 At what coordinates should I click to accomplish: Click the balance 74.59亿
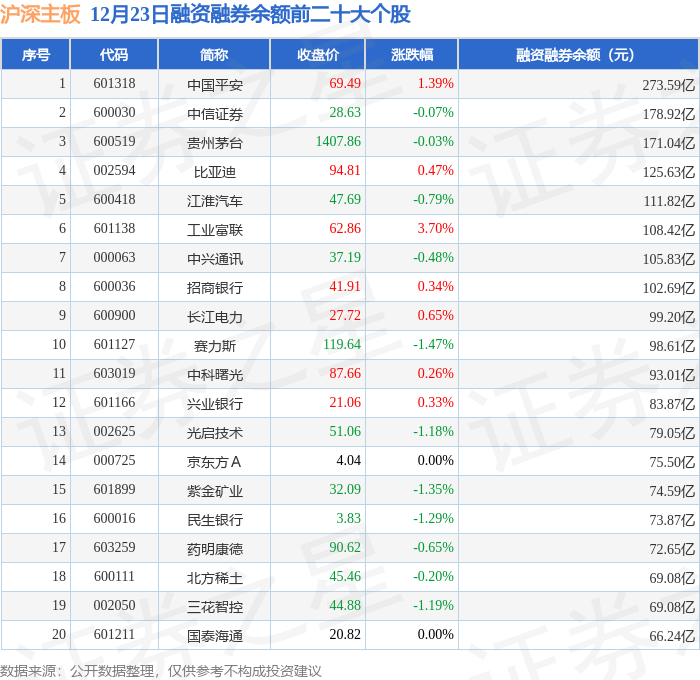[x=672, y=491]
